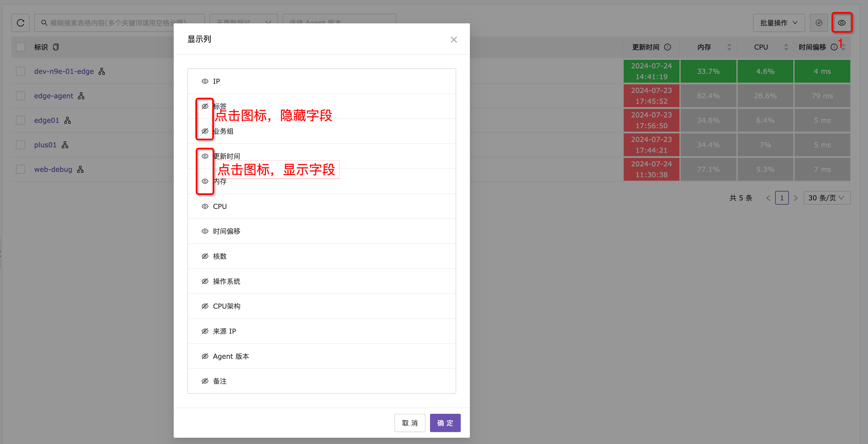Viewport: 868px width, 444px height.
Task: Hide the 时间偏移 column via eye icon
Action: point(205,231)
